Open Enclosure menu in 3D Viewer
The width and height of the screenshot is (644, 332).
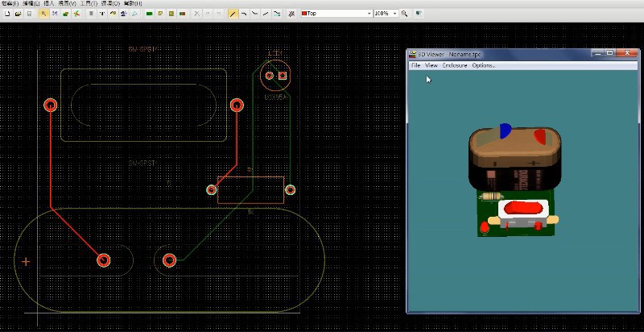(x=455, y=65)
